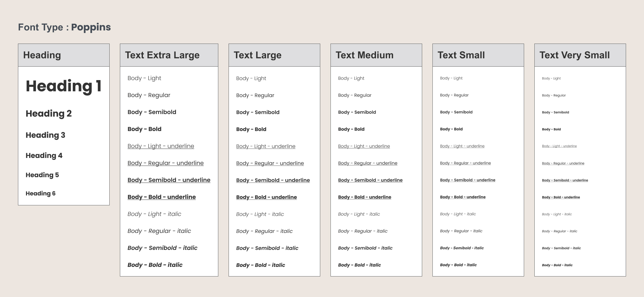Select 'Body - Light - underline' in Text Large
644x297 pixels.
coord(266,146)
